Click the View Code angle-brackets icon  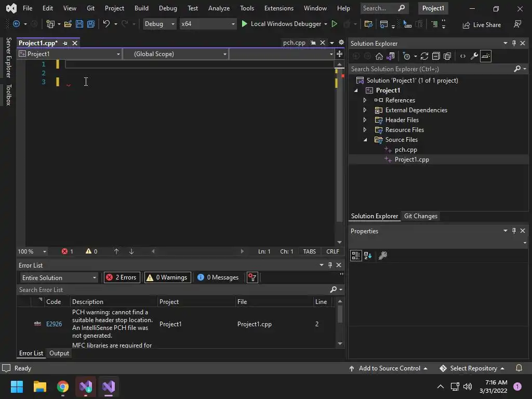click(x=463, y=56)
